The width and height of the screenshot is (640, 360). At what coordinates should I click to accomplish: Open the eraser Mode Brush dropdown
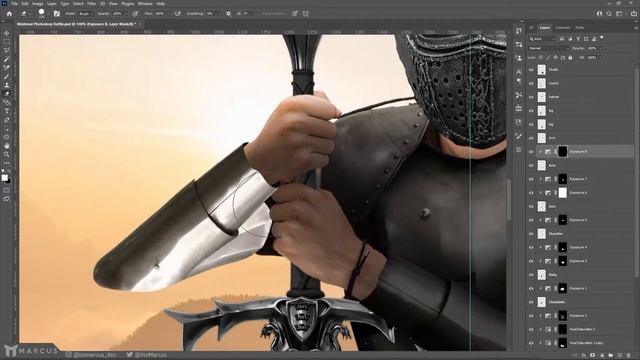(85, 13)
